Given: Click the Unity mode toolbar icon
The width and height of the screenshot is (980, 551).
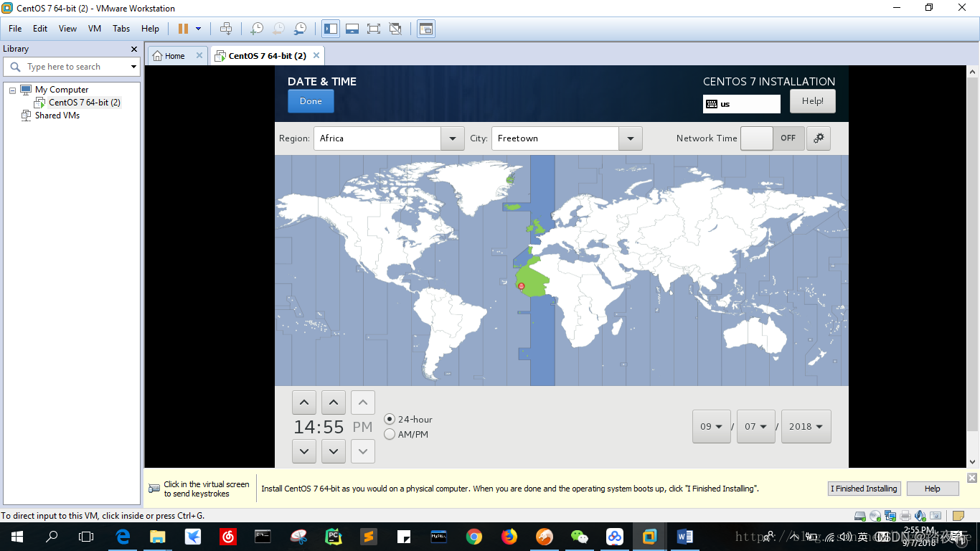Looking at the screenshot, I should 395,29.
